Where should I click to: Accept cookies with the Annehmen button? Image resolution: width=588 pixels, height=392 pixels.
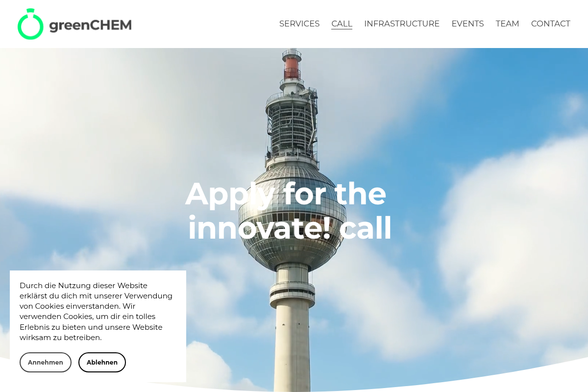point(46,362)
